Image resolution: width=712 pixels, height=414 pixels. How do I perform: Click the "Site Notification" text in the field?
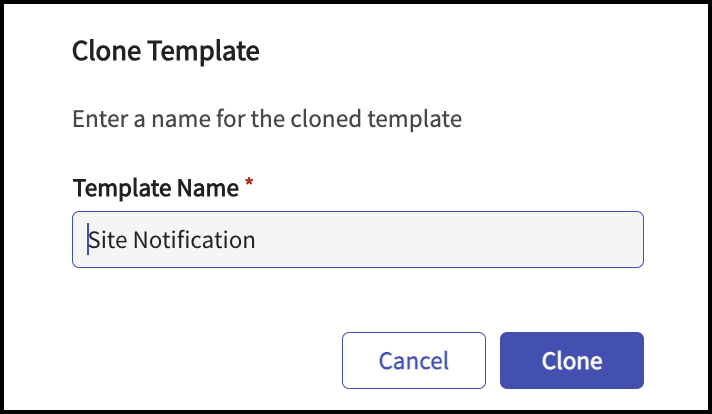coord(172,240)
